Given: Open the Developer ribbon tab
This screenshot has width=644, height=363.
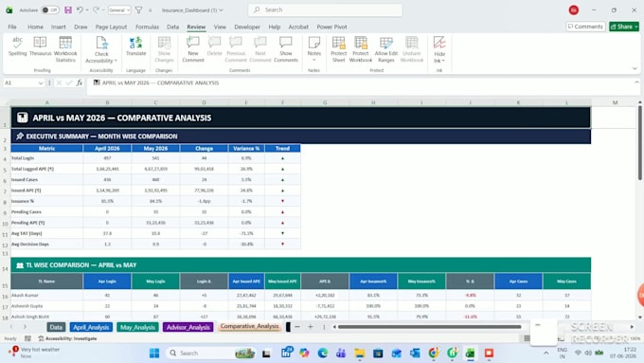Looking at the screenshot, I should (247, 27).
